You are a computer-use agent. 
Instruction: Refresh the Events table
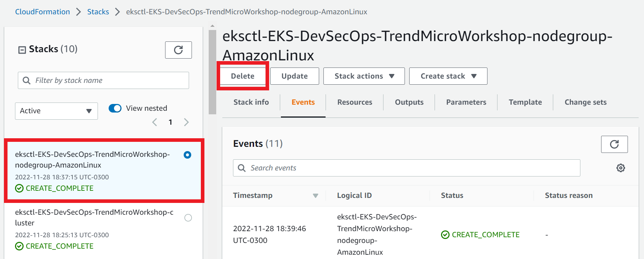click(614, 144)
